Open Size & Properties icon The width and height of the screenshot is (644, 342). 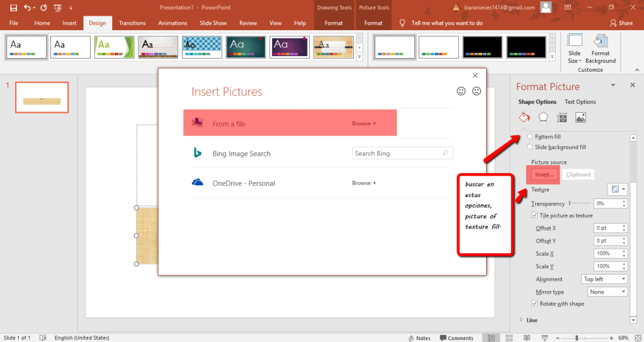click(562, 117)
